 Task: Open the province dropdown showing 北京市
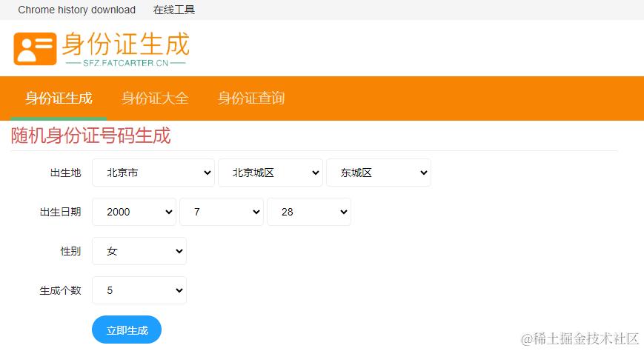pos(153,173)
